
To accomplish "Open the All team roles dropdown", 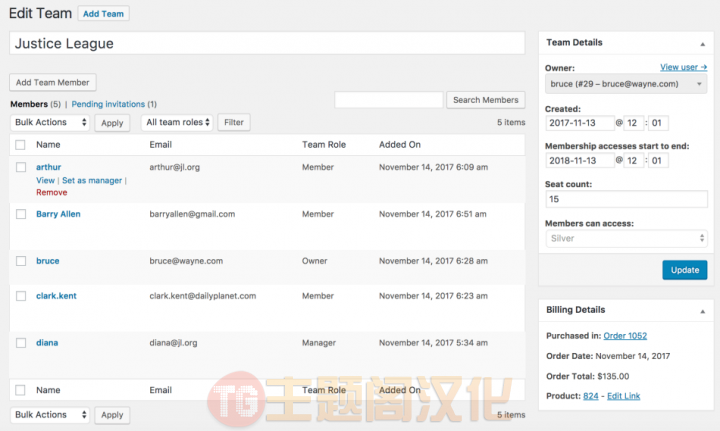I will click(x=177, y=122).
